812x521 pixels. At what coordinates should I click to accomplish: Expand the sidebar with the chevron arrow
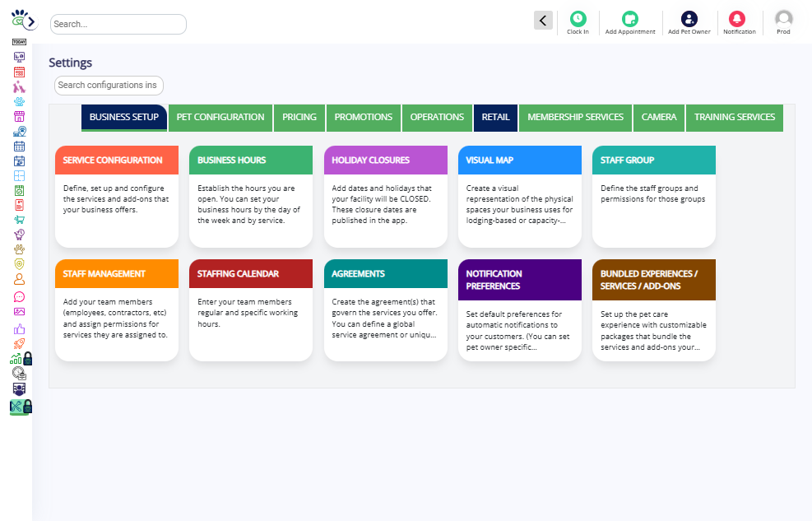(x=31, y=21)
